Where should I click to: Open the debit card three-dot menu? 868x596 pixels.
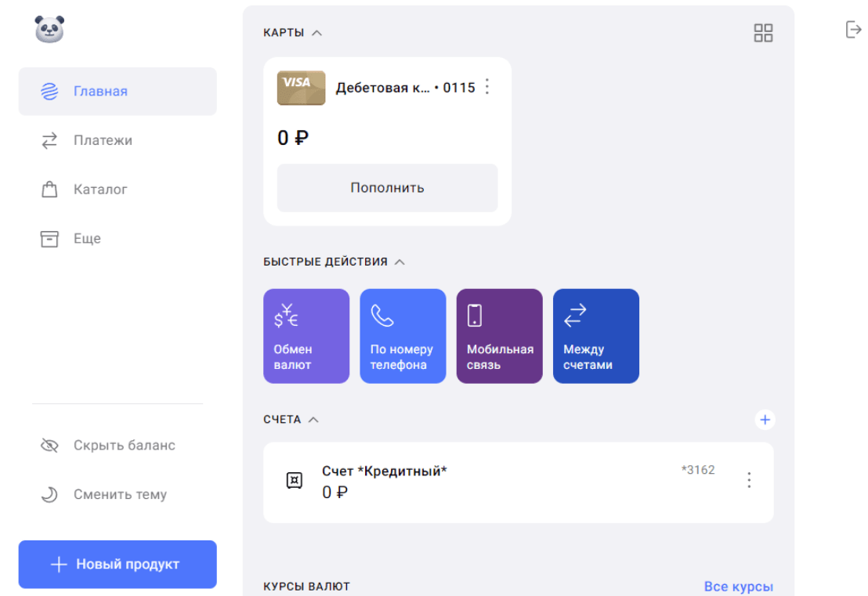(x=487, y=87)
